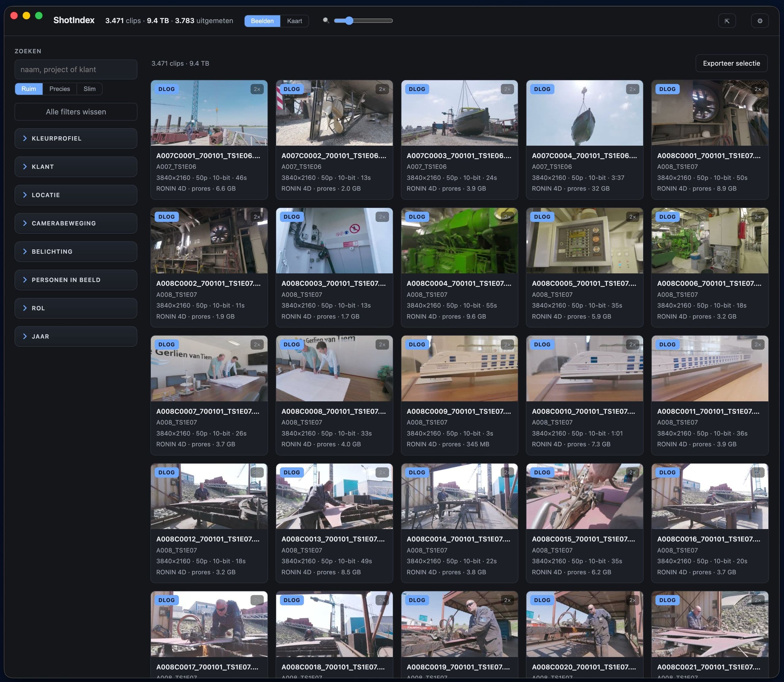This screenshot has height=682, width=784.
Task: Expand the Locatie filter
Action: tap(76, 195)
